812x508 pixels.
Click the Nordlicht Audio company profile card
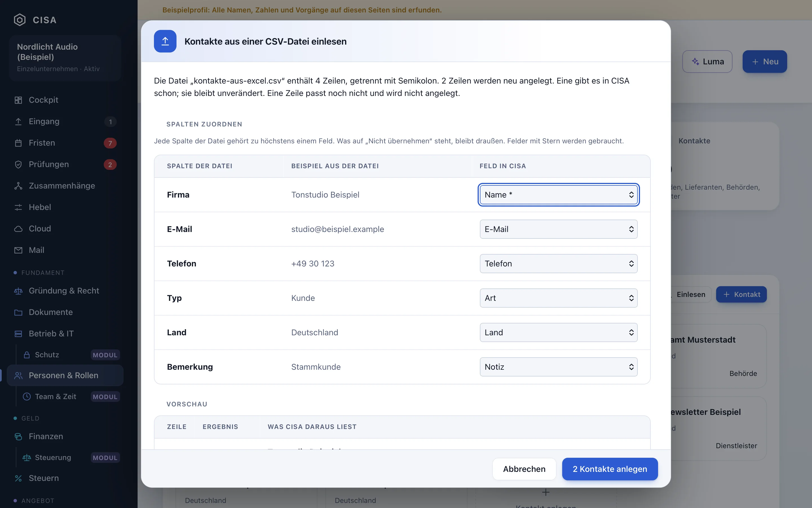(x=65, y=58)
